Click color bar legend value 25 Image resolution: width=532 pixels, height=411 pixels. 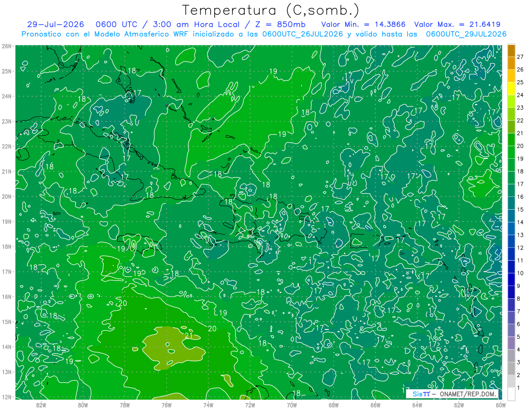[x=520, y=82]
